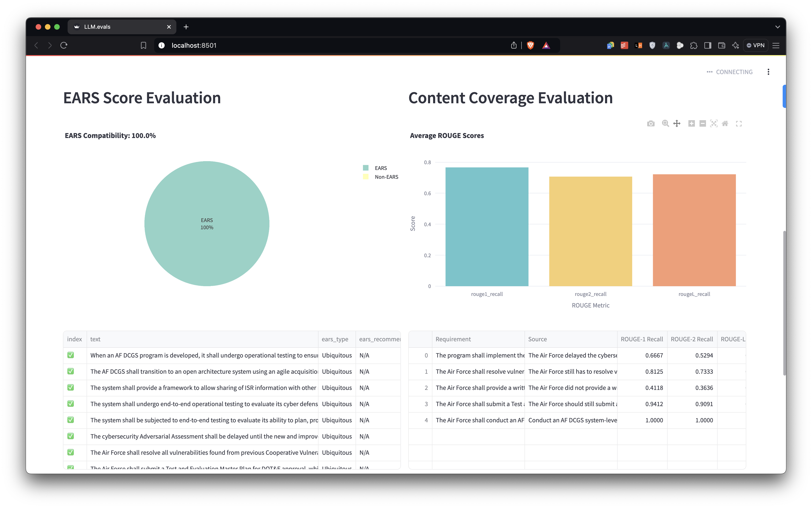Toggle EARS entry in pie legend

pos(381,168)
